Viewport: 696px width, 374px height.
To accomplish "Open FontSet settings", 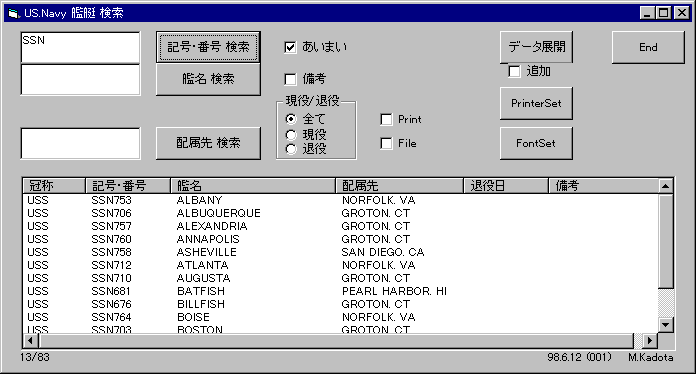I will [x=536, y=143].
